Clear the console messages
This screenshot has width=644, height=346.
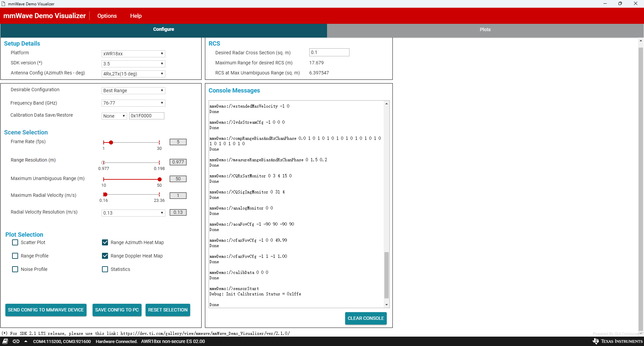tap(366, 319)
